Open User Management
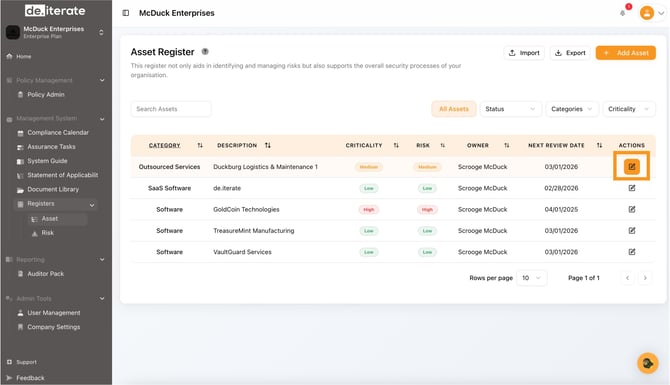The image size is (670, 385). coord(49,313)
